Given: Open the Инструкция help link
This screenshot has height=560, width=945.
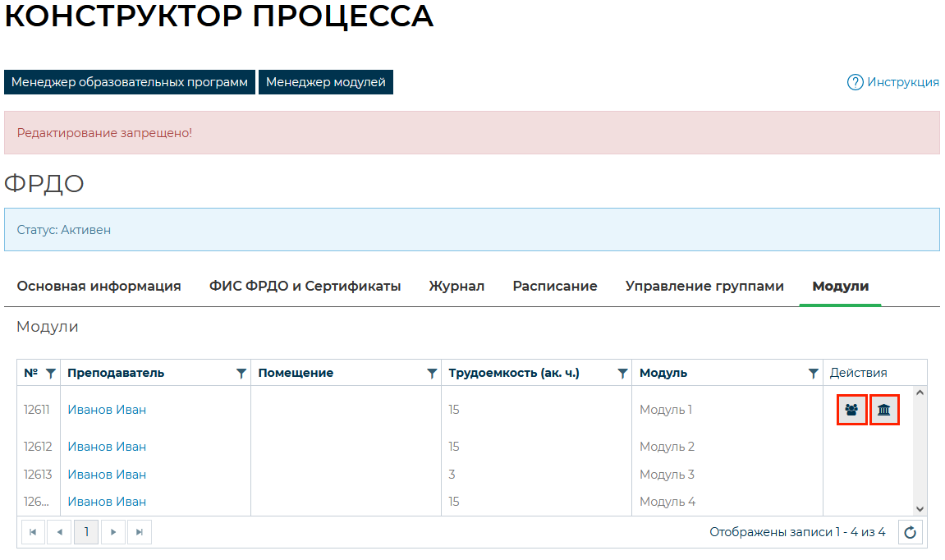Looking at the screenshot, I should (893, 82).
